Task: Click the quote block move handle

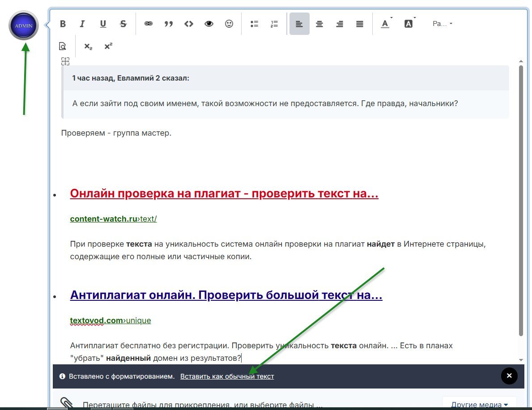Action: [65, 61]
